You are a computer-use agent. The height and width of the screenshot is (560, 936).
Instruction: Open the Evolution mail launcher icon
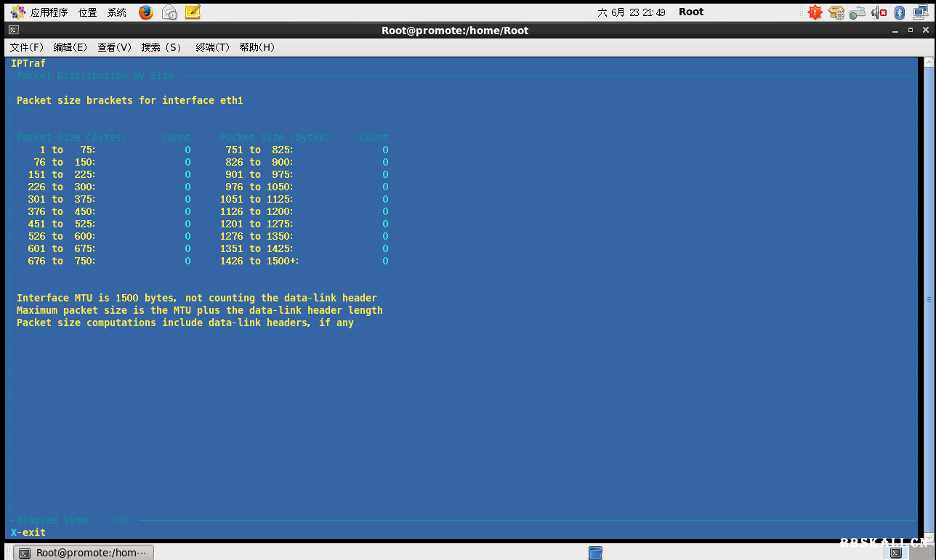[x=169, y=12]
